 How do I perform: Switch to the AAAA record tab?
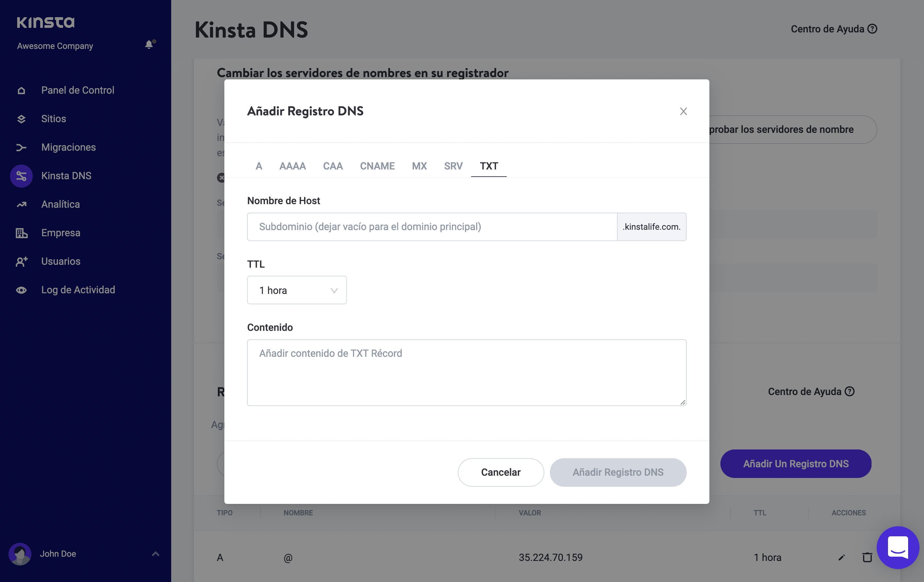[292, 166]
